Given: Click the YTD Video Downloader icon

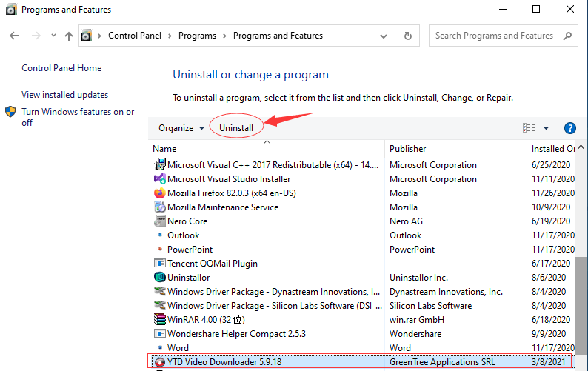Looking at the screenshot, I should click(160, 362).
